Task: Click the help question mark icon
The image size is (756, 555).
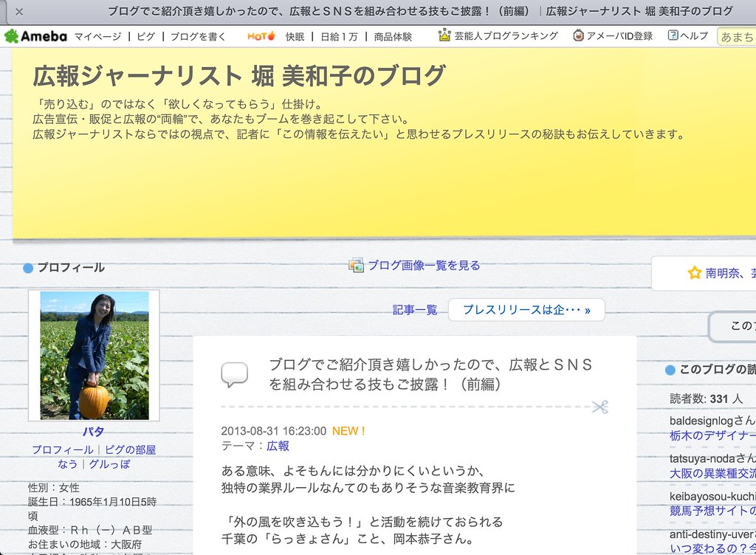Action: click(x=673, y=35)
